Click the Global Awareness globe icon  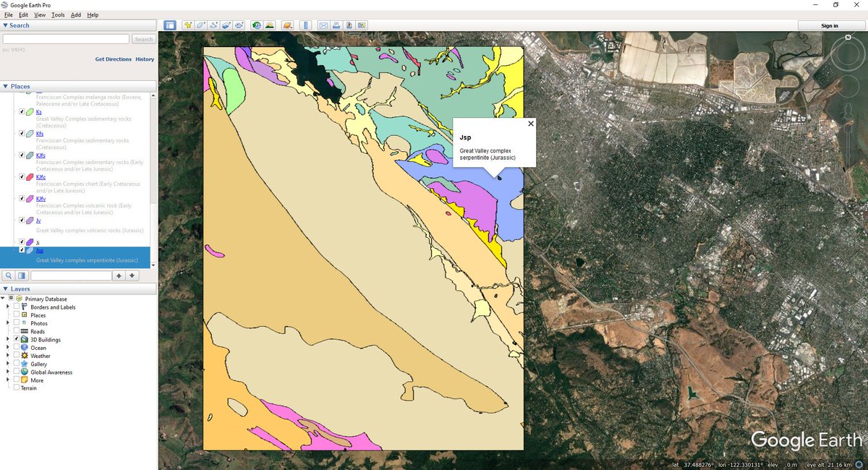click(25, 372)
